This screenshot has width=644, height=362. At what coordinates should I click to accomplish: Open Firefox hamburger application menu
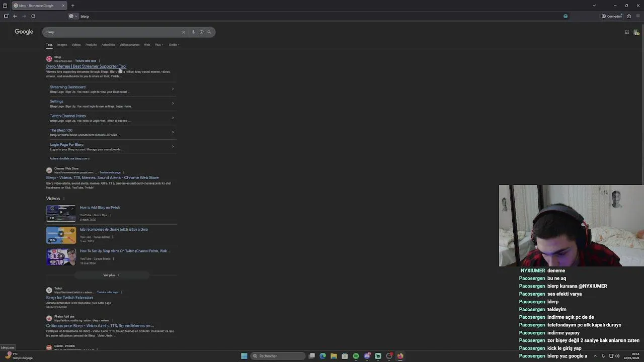click(637, 16)
